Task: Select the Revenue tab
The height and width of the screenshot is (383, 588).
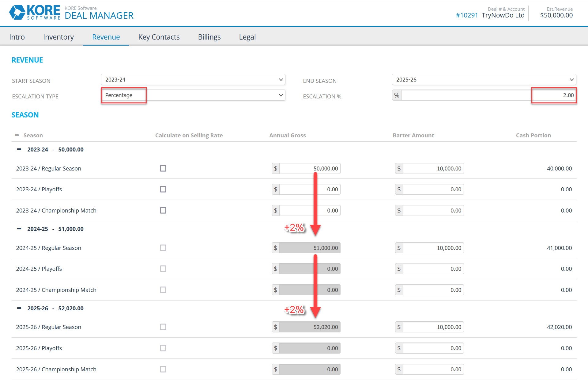Action: (106, 37)
